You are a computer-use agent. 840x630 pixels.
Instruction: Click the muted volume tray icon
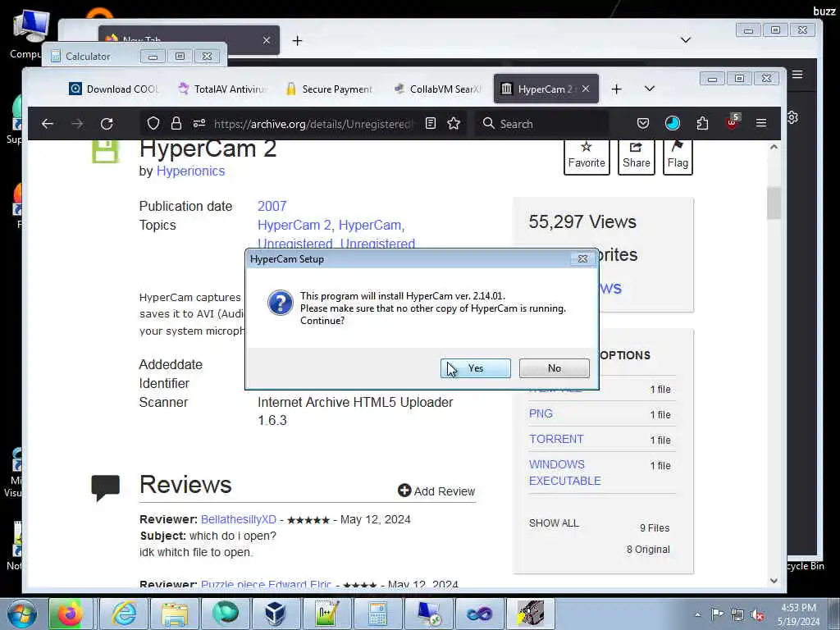point(757,614)
